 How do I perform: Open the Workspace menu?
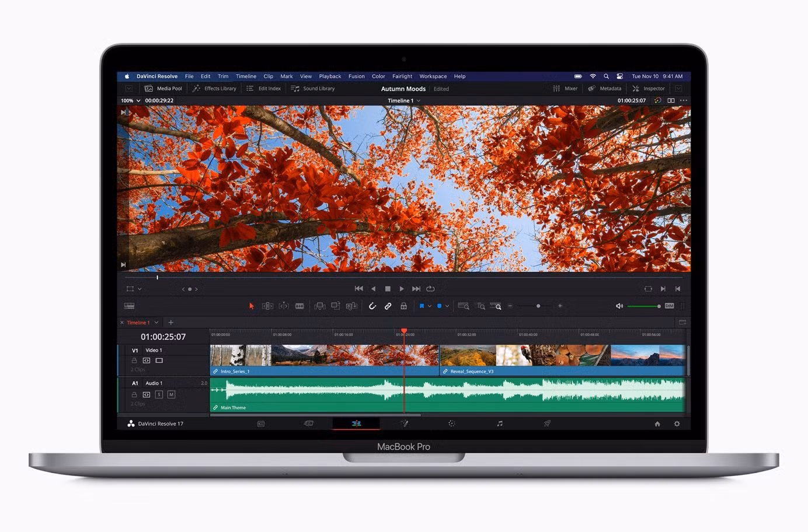pyautogui.click(x=433, y=76)
